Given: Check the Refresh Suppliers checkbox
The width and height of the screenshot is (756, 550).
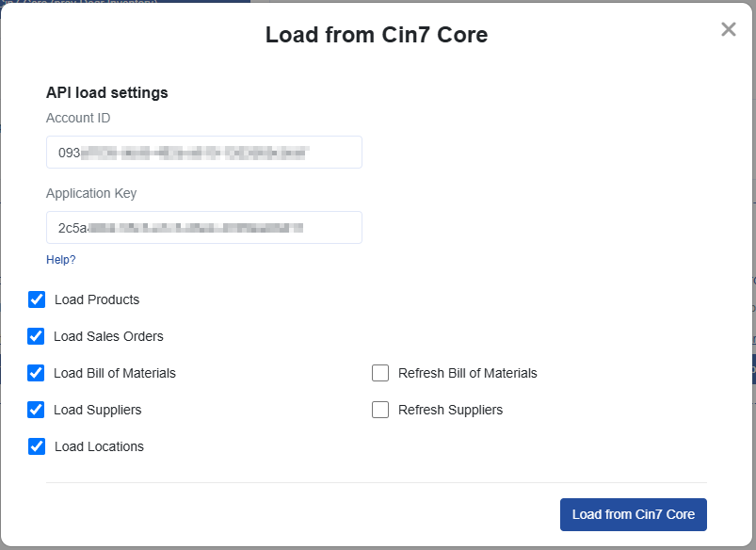Looking at the screenshot, I should (380, 410).
